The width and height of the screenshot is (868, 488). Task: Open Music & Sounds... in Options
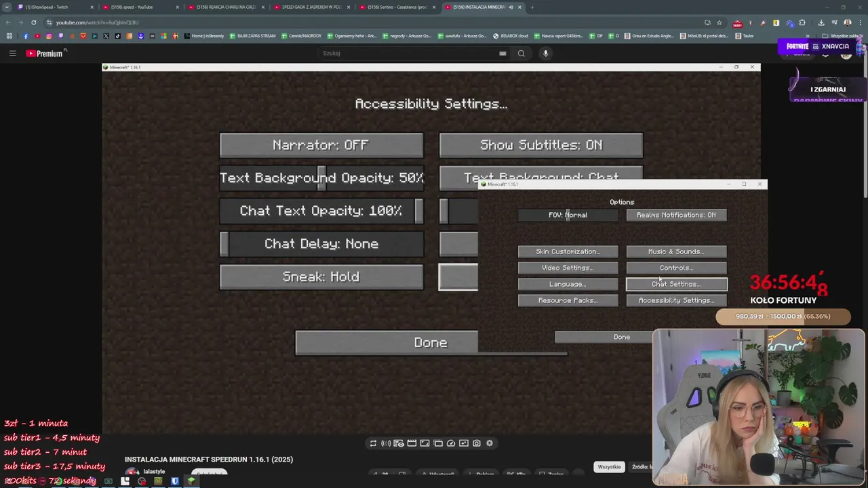[x=676, y=251]
